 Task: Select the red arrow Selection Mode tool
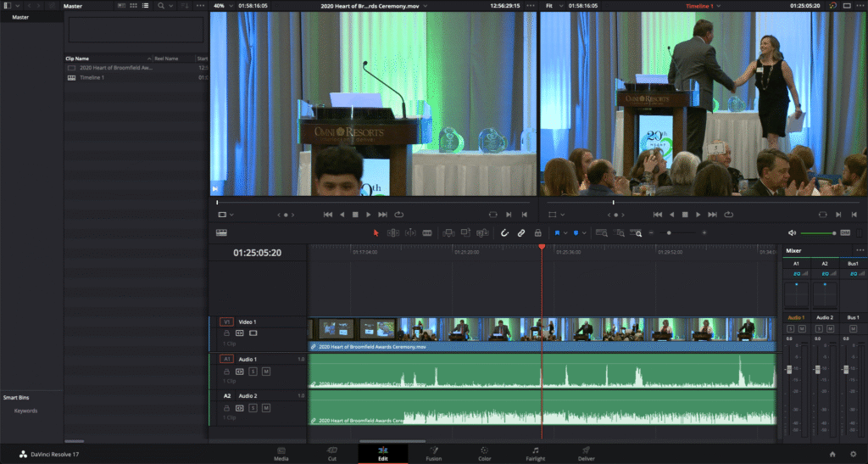click(x=376, y=233)
